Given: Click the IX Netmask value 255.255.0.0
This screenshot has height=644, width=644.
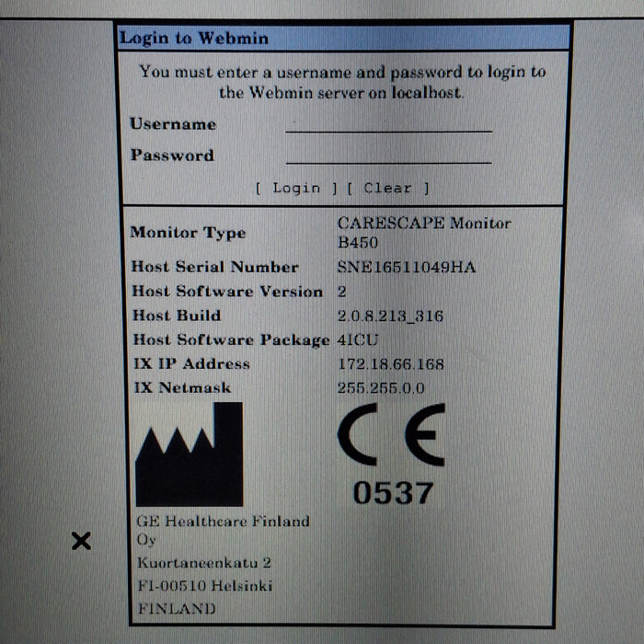Looking at the screenshot, I should click(x=381, y=387).
